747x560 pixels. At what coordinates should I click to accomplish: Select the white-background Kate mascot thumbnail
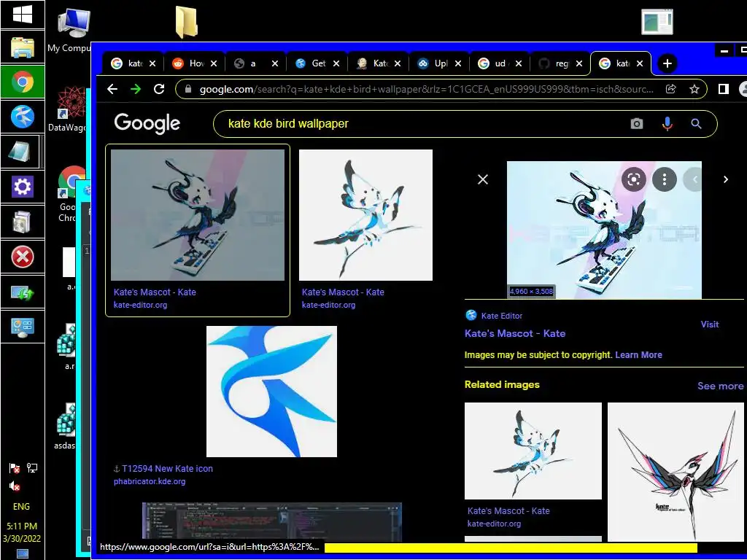pyautogui.click(x=366, y=215)
